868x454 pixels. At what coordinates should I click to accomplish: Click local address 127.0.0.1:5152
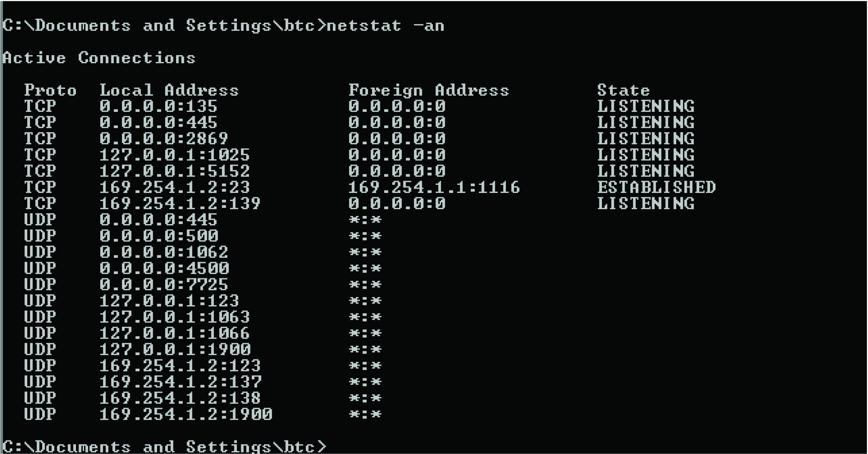tap(175, 171)
